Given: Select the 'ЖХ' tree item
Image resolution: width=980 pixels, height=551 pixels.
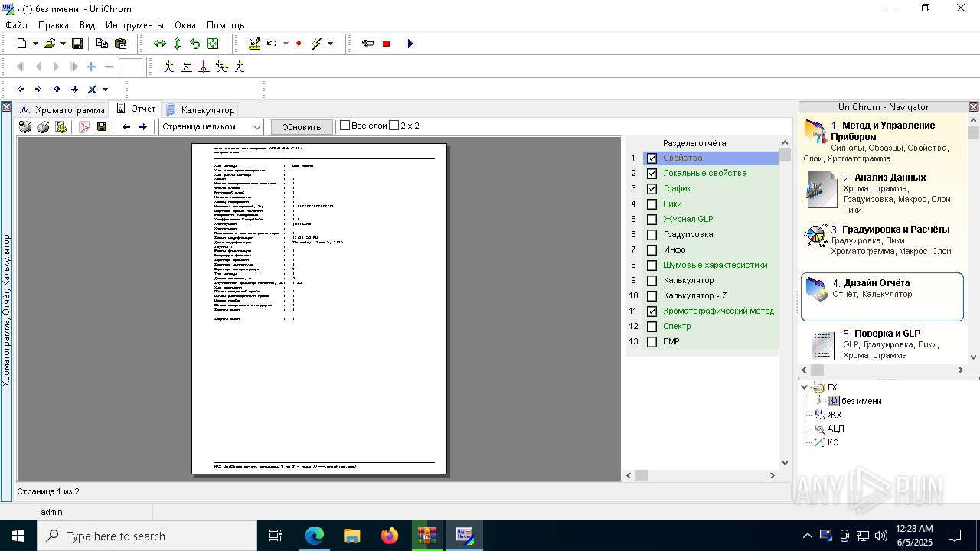Looking at the screenshot, I should (x=834, y=415).
